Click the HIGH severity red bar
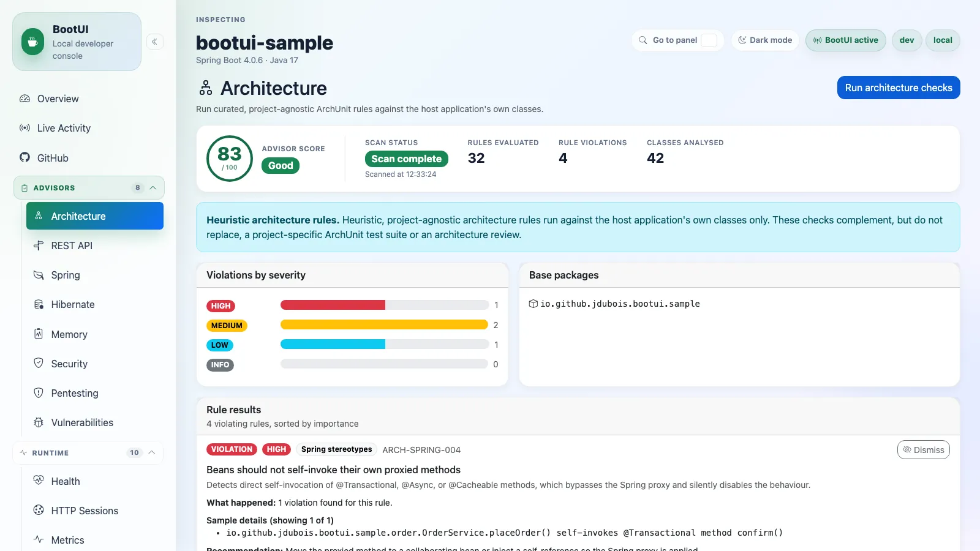 coord(333,305)
